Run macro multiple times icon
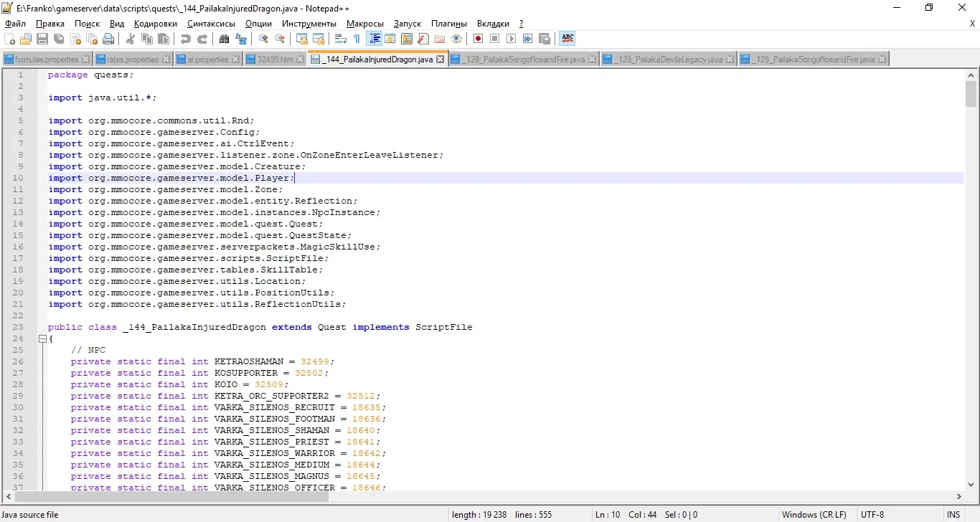 click(527, 39)
